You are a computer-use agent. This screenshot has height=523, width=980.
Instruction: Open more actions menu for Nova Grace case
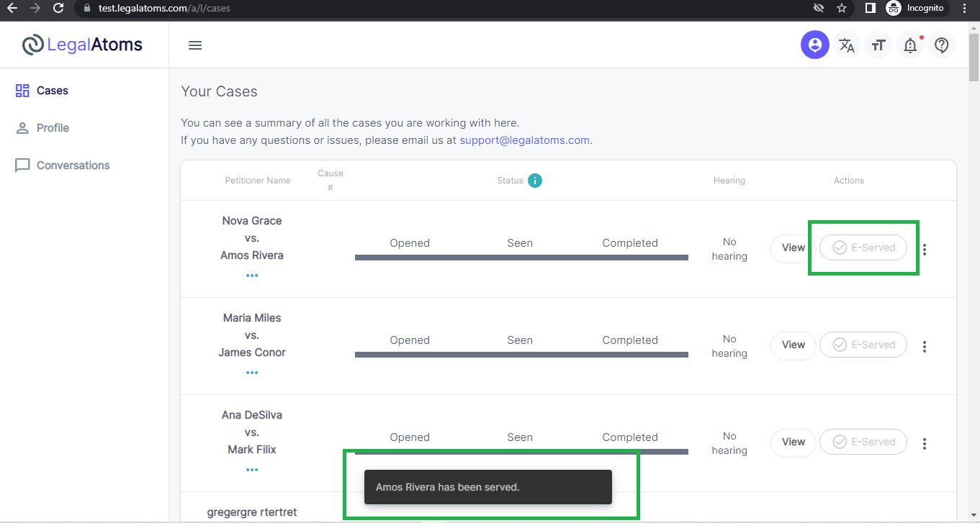click(x=925, y=250)
